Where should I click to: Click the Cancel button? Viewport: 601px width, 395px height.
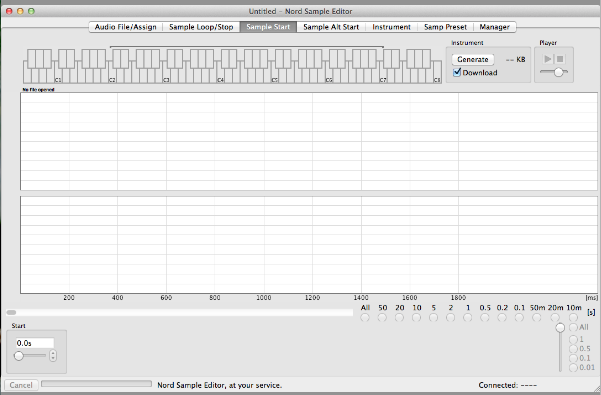click(21, 385)
